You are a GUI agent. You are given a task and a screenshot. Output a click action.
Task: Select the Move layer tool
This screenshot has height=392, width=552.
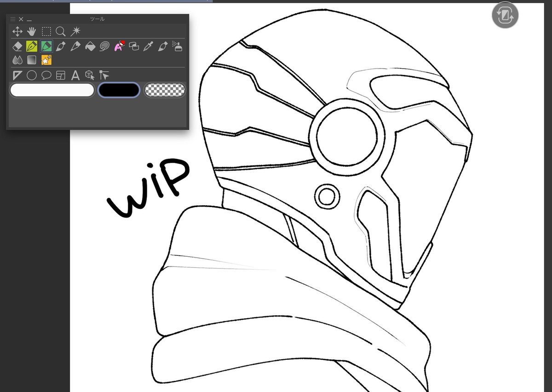pos(17,31)
